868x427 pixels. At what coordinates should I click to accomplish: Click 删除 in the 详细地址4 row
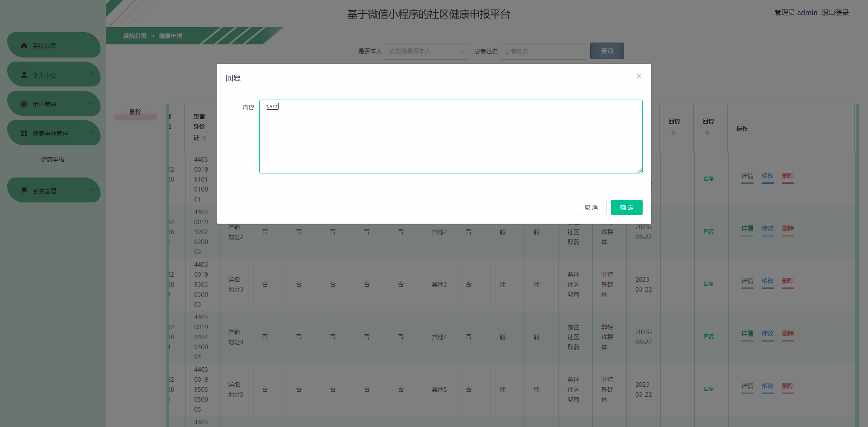(788, 334)
